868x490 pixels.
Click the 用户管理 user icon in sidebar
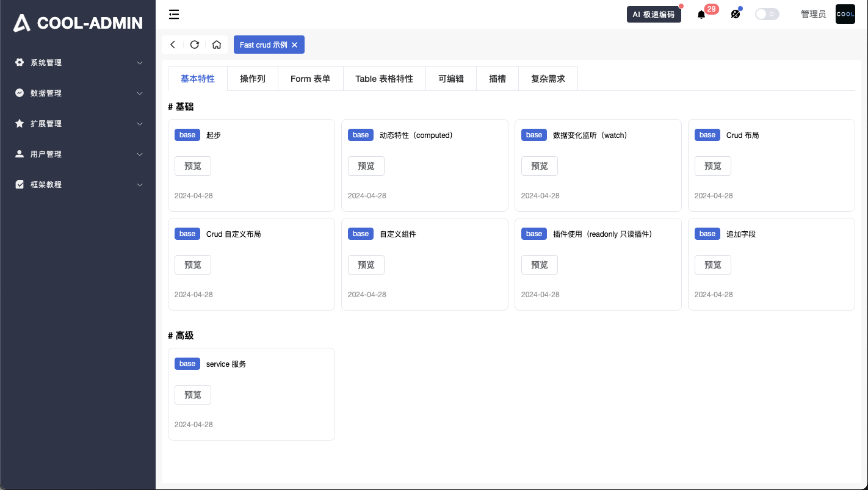point(18,154)
